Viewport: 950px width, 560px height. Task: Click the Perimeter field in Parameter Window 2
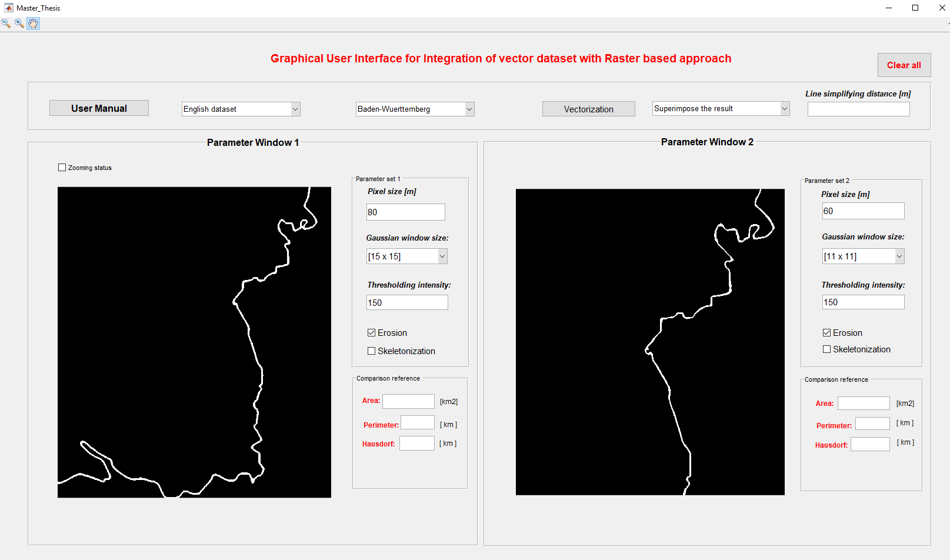pos(872,424)
